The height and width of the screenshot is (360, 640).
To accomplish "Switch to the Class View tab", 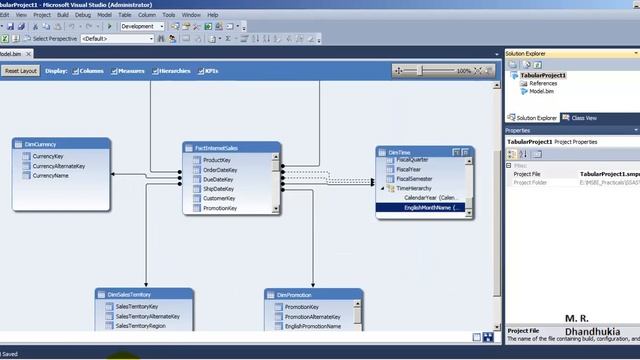I will click(579, 118).
